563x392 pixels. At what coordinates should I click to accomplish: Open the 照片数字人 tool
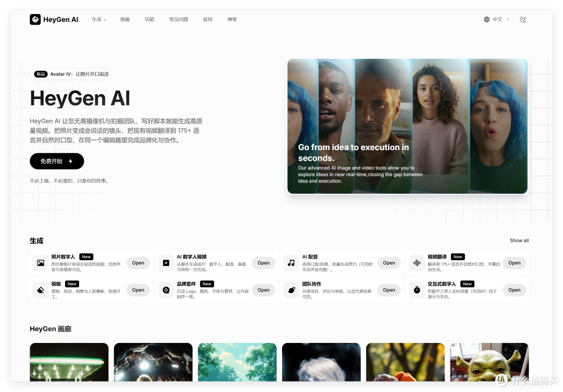pyautogui.click(x=138, y=263)
